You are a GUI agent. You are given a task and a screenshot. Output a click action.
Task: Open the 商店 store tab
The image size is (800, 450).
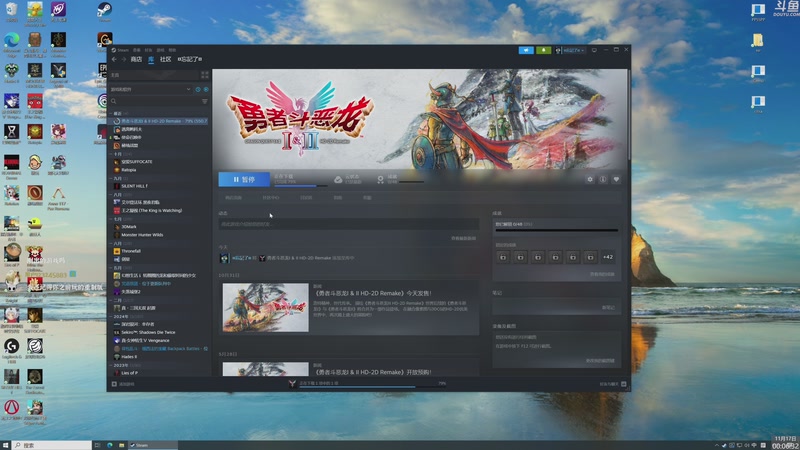pyautogui.click(x=136, y=60)
